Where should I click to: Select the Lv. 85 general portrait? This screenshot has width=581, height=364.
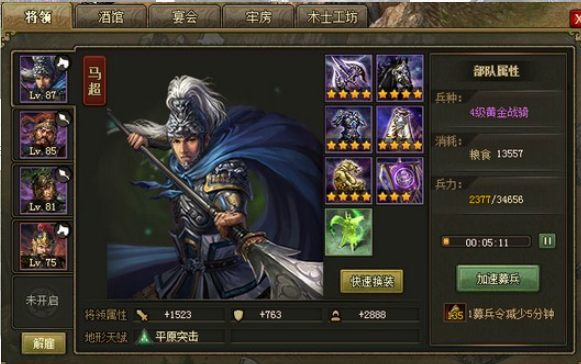(x=43, y=135)
